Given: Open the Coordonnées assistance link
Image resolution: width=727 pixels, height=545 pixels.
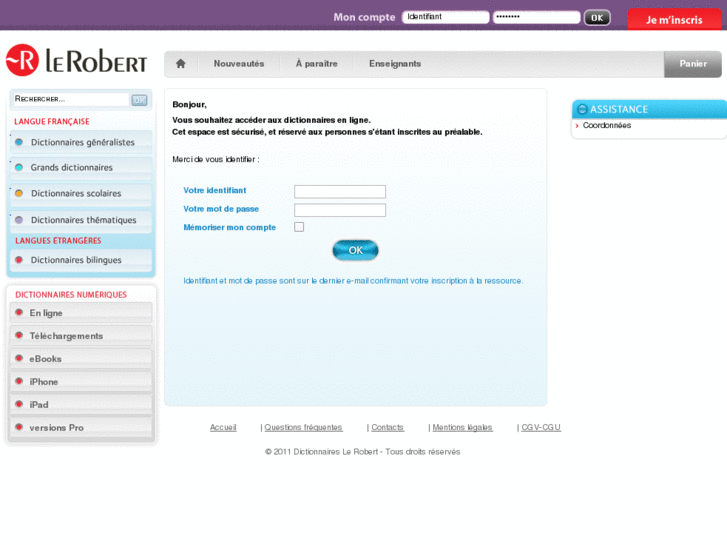Looking at the screenshot, I should (x=606, y=126).
